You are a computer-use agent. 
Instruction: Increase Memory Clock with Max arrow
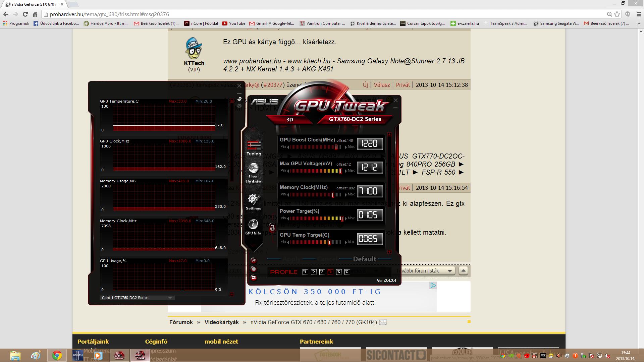(x=346, y=195)
